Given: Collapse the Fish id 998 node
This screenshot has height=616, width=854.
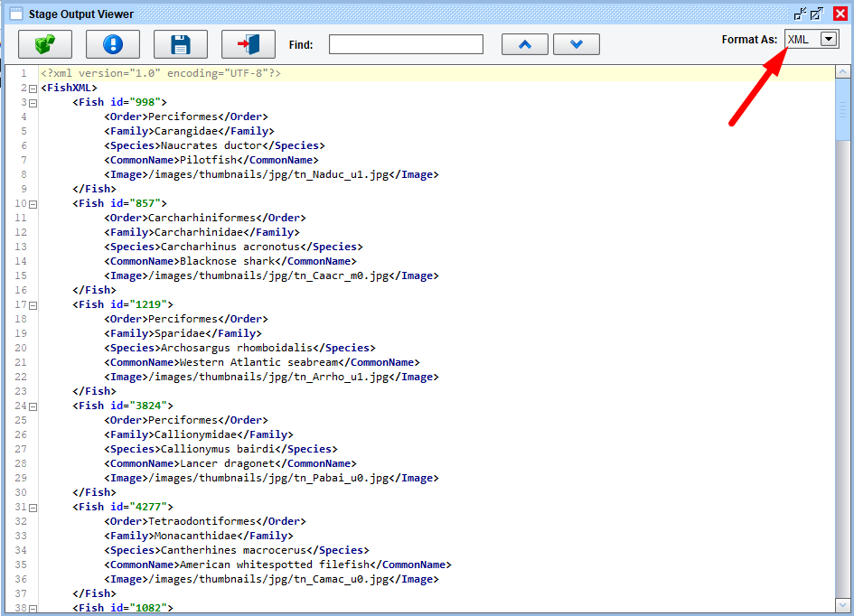Looking at the screenshot, I should pos(33,103).
